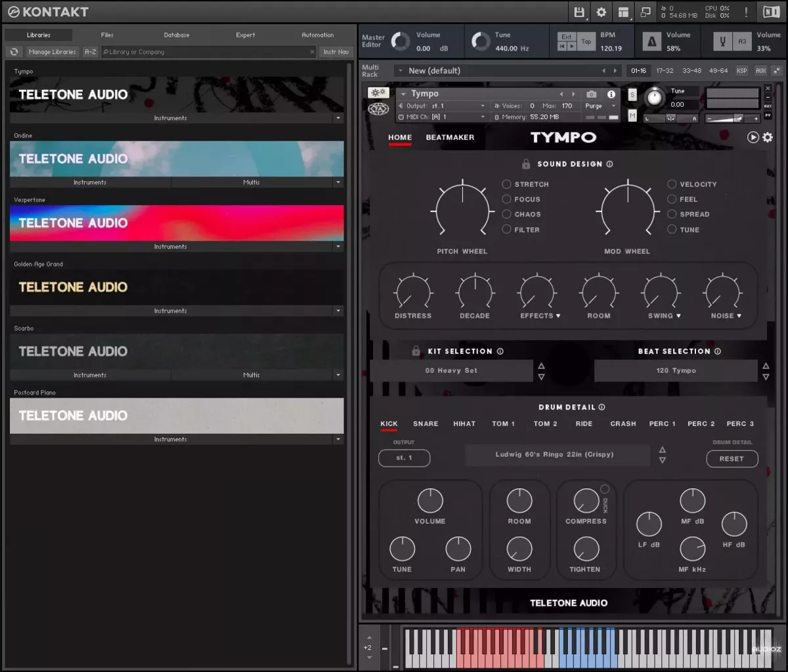This screenshot has width=788, height=672.
Task: Open the Purge dropdown menu
Action: pyautogui.click(x=601, y=106)
